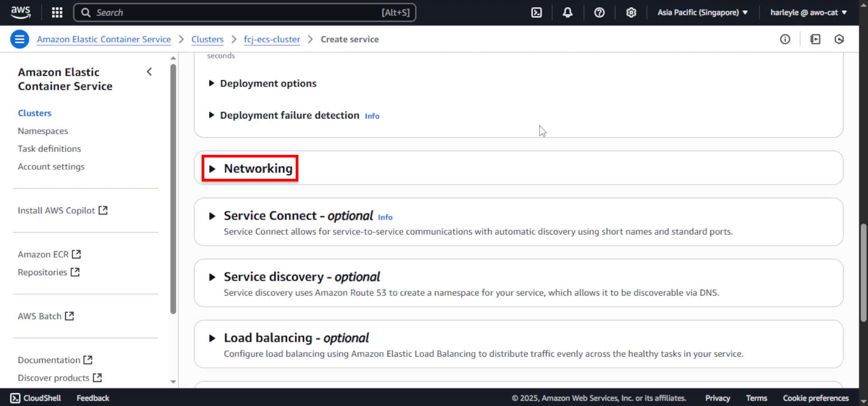Follow the Clusters breadcrumb link
Screen dimensions: 868x406
[208, 39]
